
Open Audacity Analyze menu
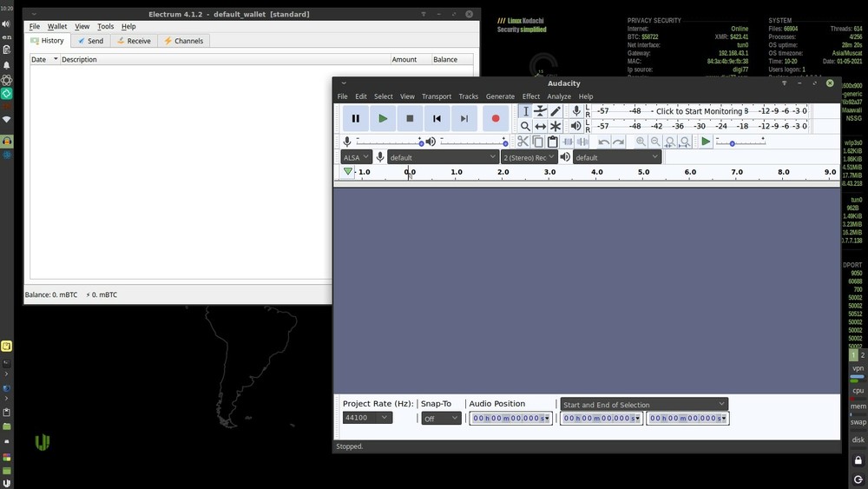click(x=558, y=96)
